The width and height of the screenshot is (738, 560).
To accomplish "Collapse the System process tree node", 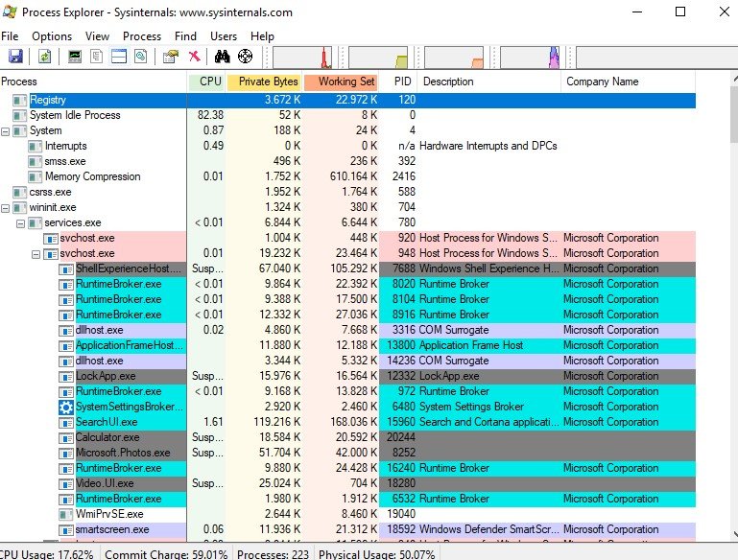I will tap(5, 131).
